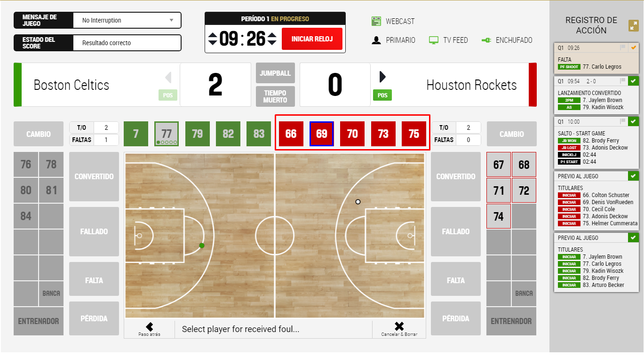Click Celtics Falta button
This screenshot has height=357, width=644.
click(x=94, y=280)
